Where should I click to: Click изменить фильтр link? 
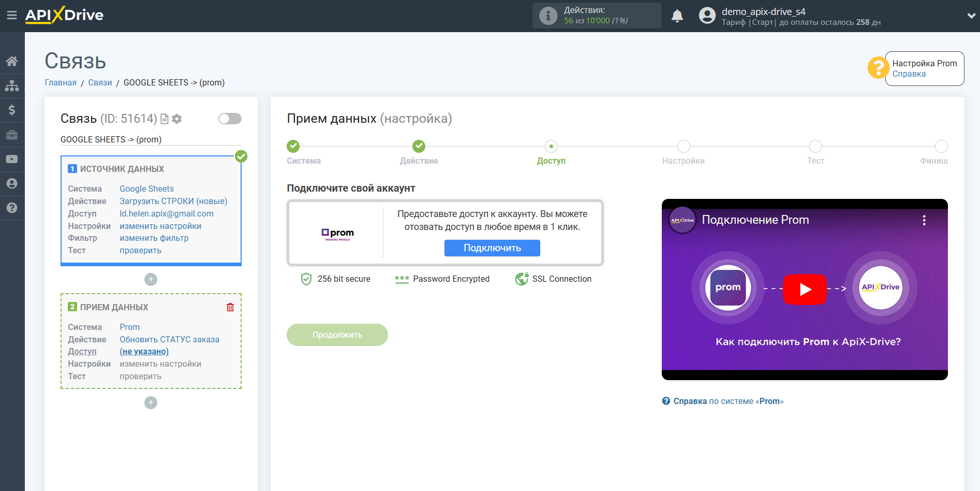click(x=154, y=238)
